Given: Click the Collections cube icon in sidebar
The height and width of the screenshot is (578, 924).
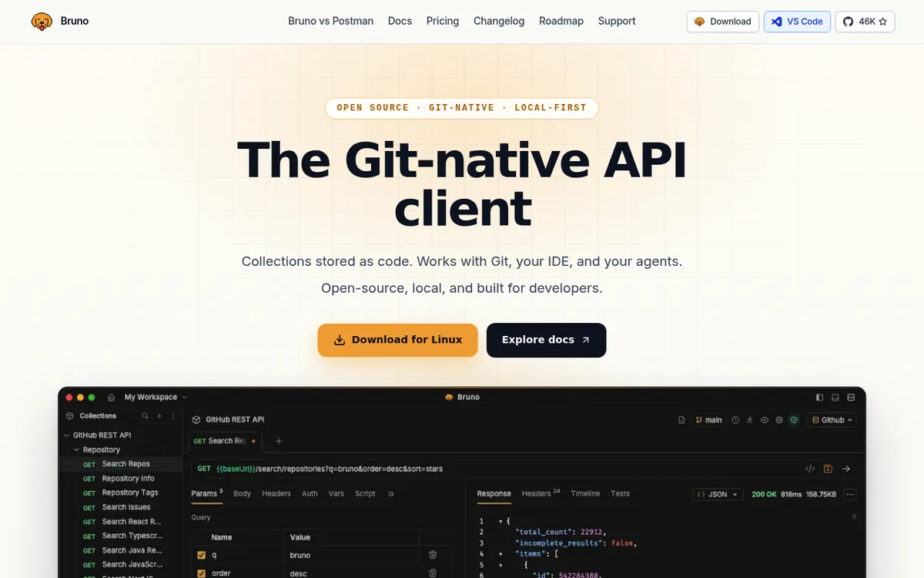Looking at the screenshot, I should pos(69,416).
